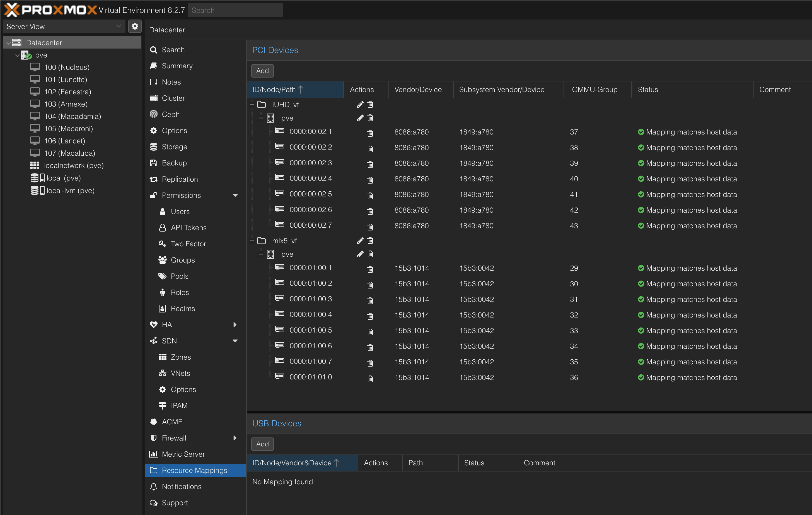Delete the mlx5_vf mapping
Screen dimensions: 812x515
370,240
